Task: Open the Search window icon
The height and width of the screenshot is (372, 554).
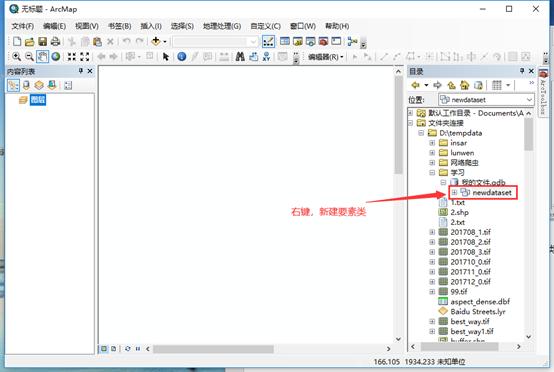Action: (x=311, y=41)
